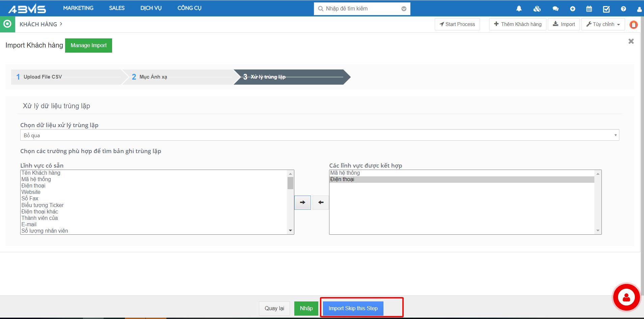Image resolution: width=644 pixels, height=319 pixels.
Task: Open the MARKETING menu
Action: point(78,8)
